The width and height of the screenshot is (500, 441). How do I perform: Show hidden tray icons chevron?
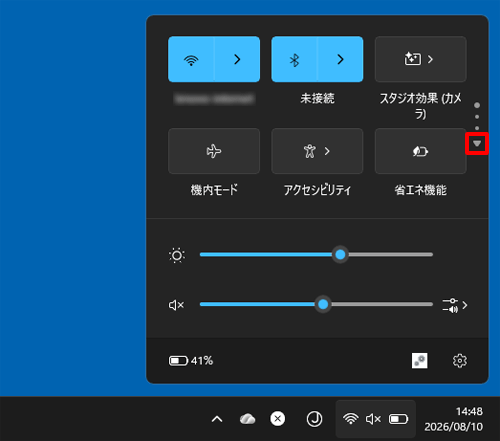point(217,419)
